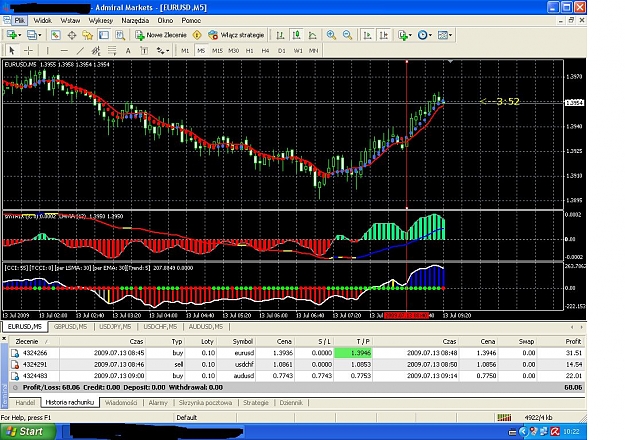The image size is (625, 440).
Task: Select the trendline tool
Action: [80, 51]
